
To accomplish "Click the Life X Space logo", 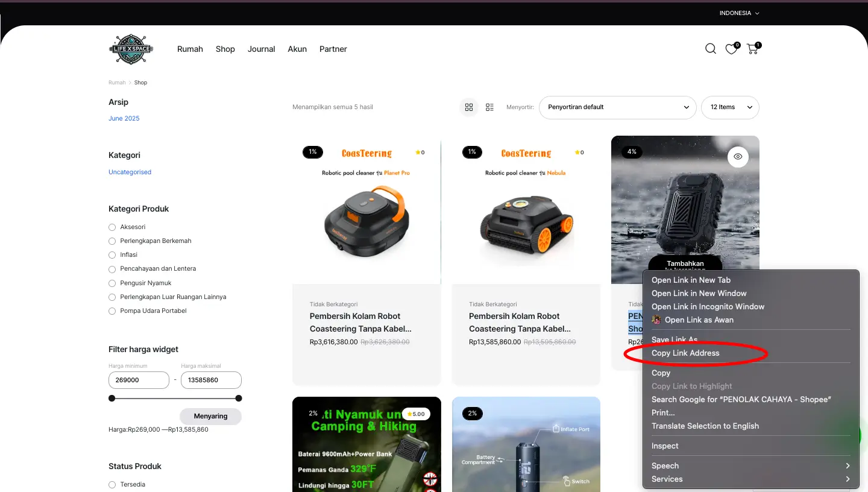I will pos(131,49).
